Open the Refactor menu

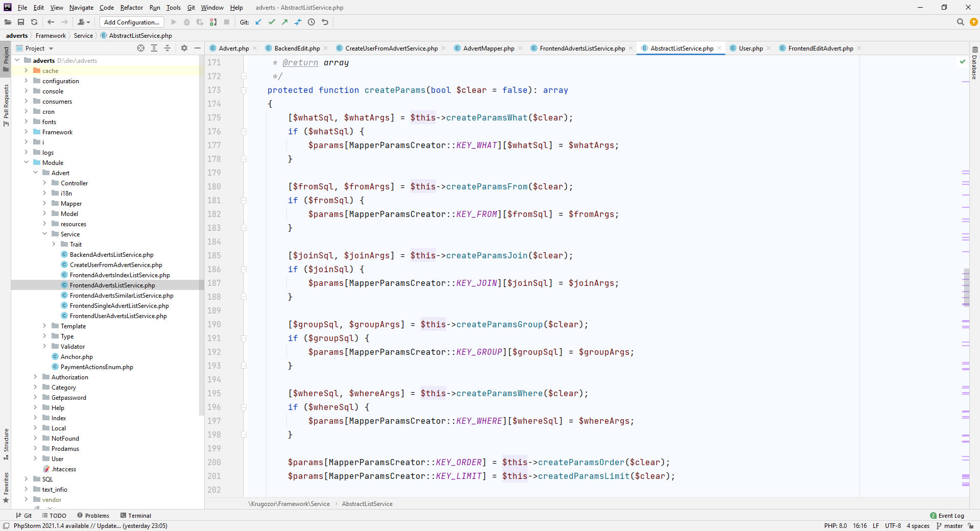tap(131, 8)
